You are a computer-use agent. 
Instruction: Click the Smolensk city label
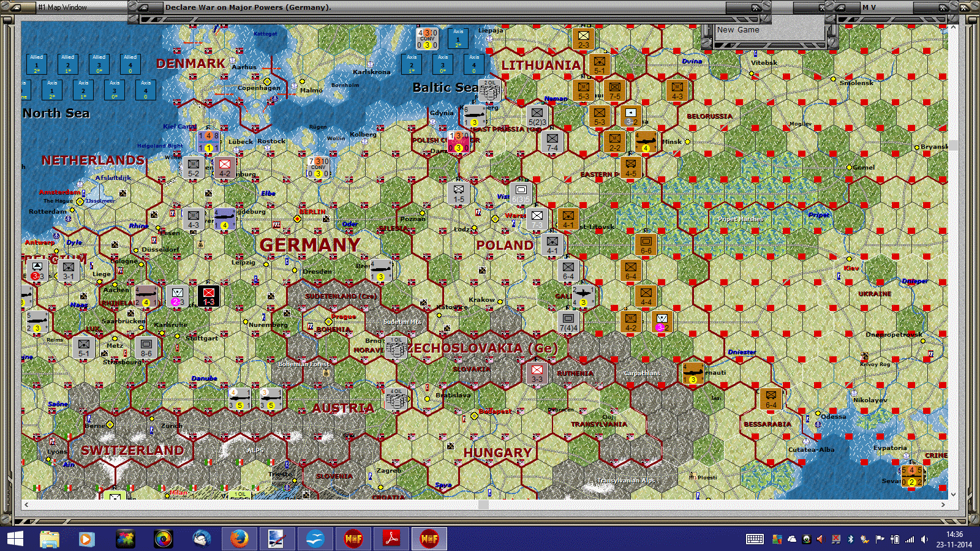[x=856, y=83]
